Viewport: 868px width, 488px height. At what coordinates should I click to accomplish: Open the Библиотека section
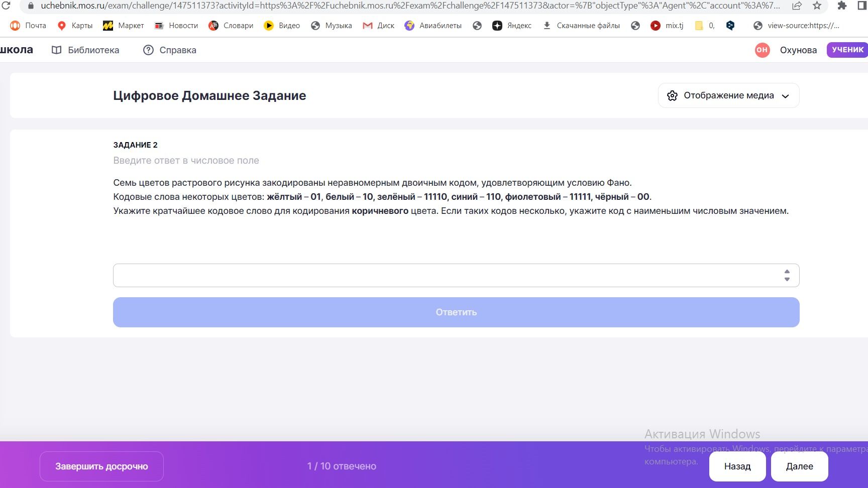coord(85,50)
